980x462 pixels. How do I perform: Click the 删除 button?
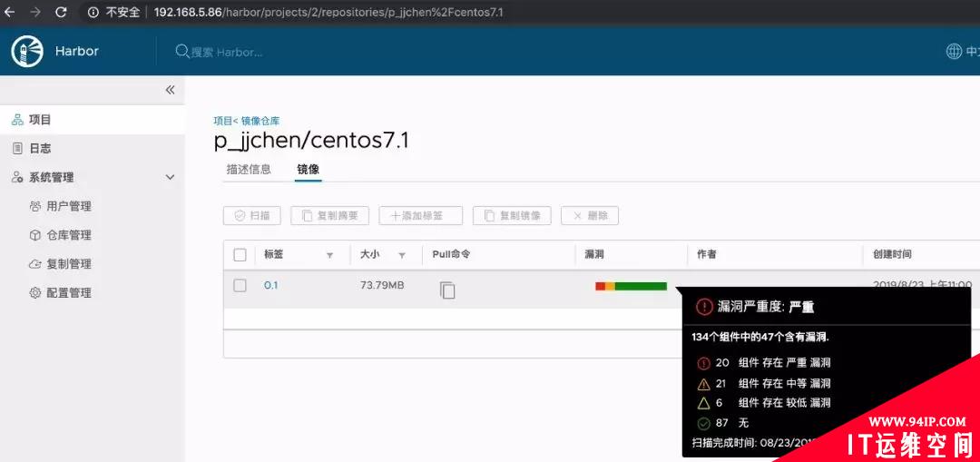click(590, 216)
